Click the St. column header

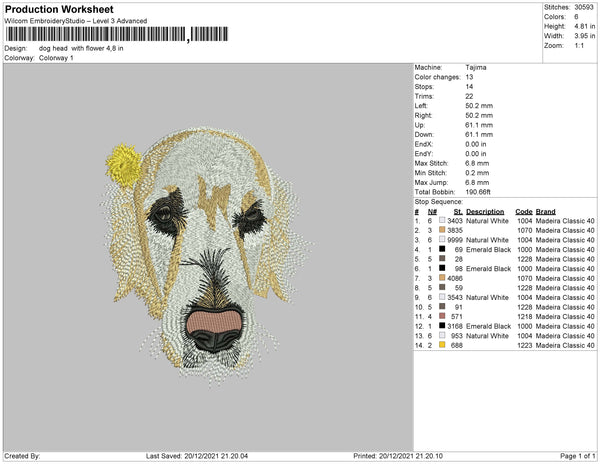coord(458,212)
